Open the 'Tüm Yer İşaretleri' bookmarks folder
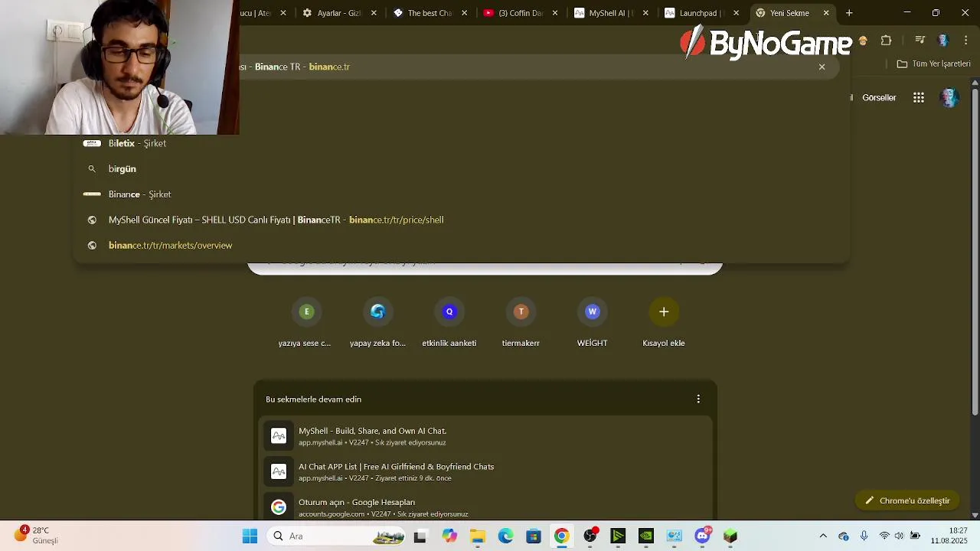Screen dimensions: 980x551 934,64
